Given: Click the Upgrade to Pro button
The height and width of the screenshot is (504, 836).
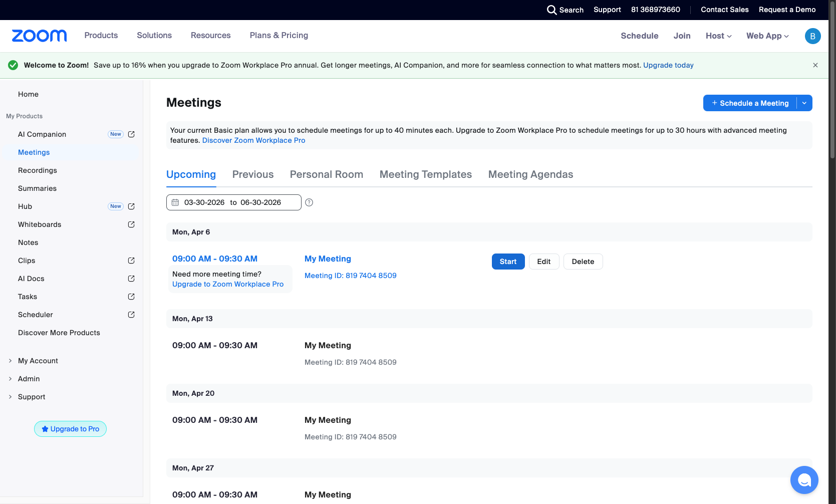Looking at the screenshot, I should 70,429.
